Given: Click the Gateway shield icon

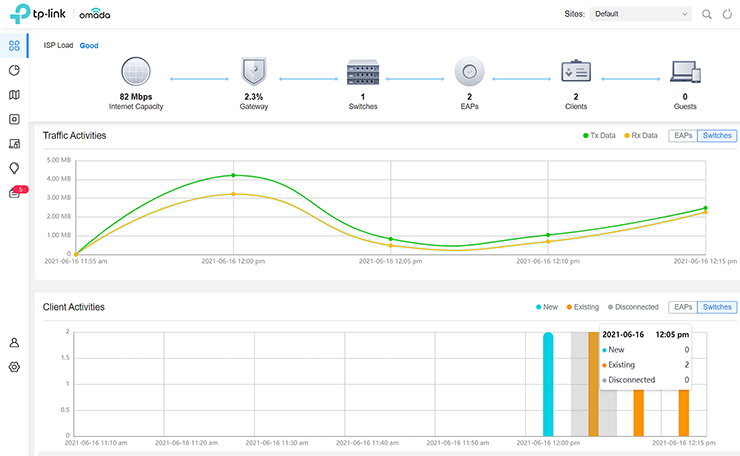Looking at the screenshot, I should (254, 74).
